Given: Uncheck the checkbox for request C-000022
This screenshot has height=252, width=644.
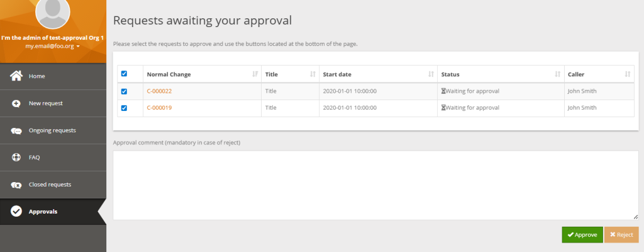Looking at the screenshot, I should coord(124,91).
